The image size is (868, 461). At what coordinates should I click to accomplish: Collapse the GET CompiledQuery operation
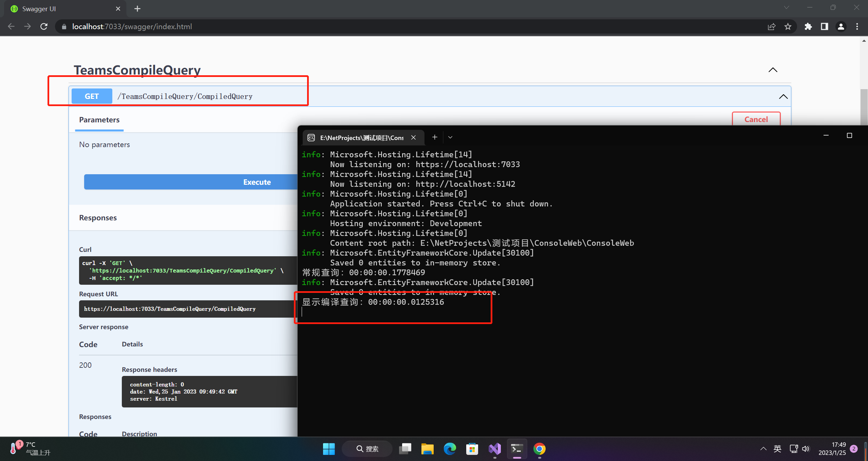pos(783,97)
